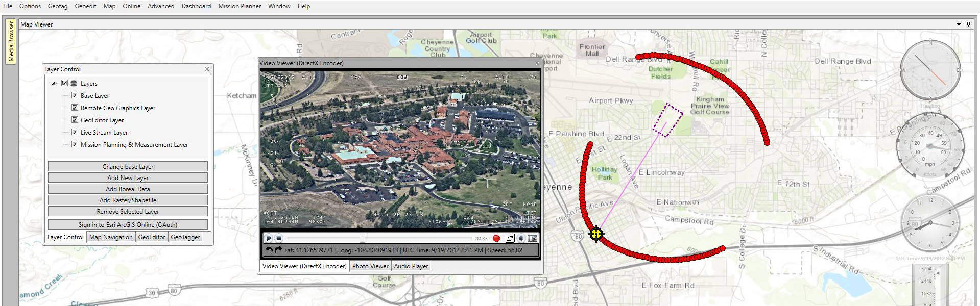
Task: Select the Base Layer row text
Action: [x=95, y=96]
